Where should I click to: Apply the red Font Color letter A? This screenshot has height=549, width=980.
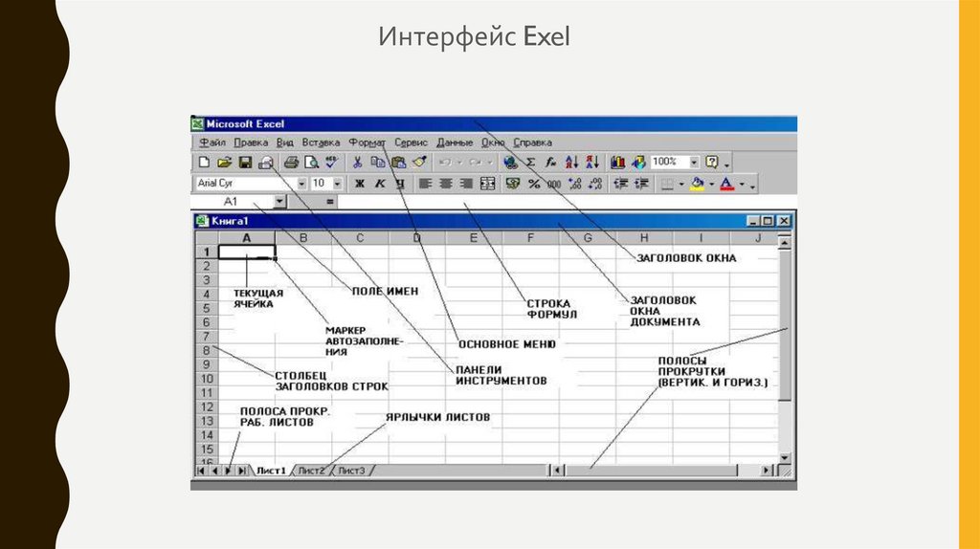point(727,184)
